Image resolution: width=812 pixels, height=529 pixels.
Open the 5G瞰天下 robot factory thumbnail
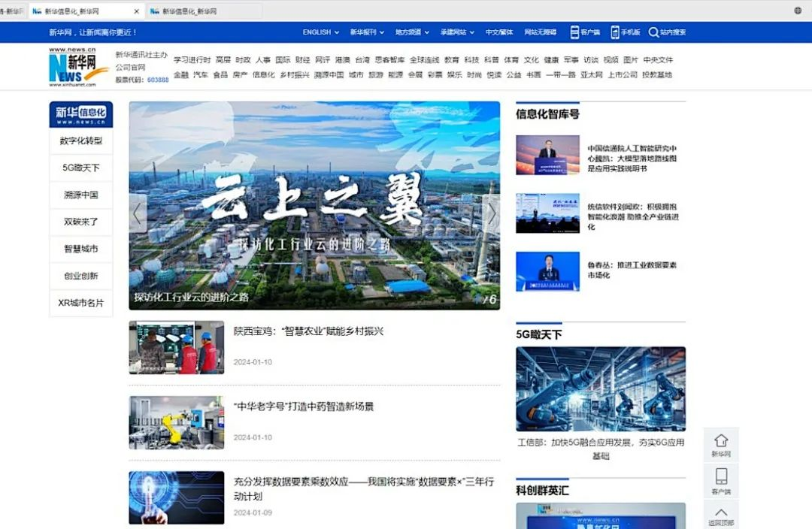600,388
